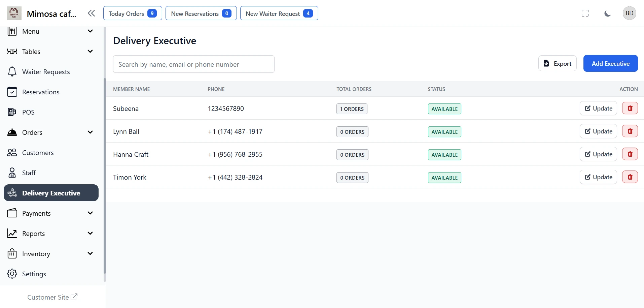644x308 pixels.
Task: Toggle dark mode with moon icon
Action: [607, 13]
